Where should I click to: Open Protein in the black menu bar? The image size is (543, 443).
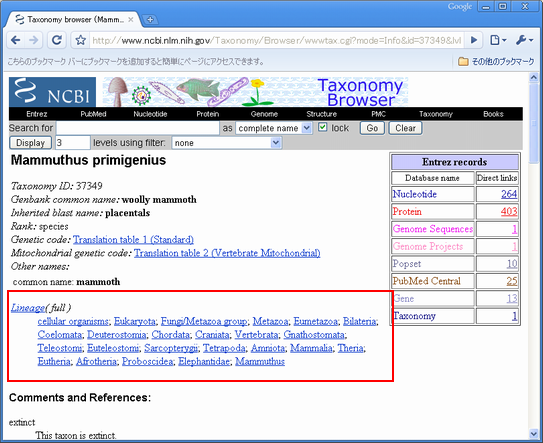click(207, 114)
